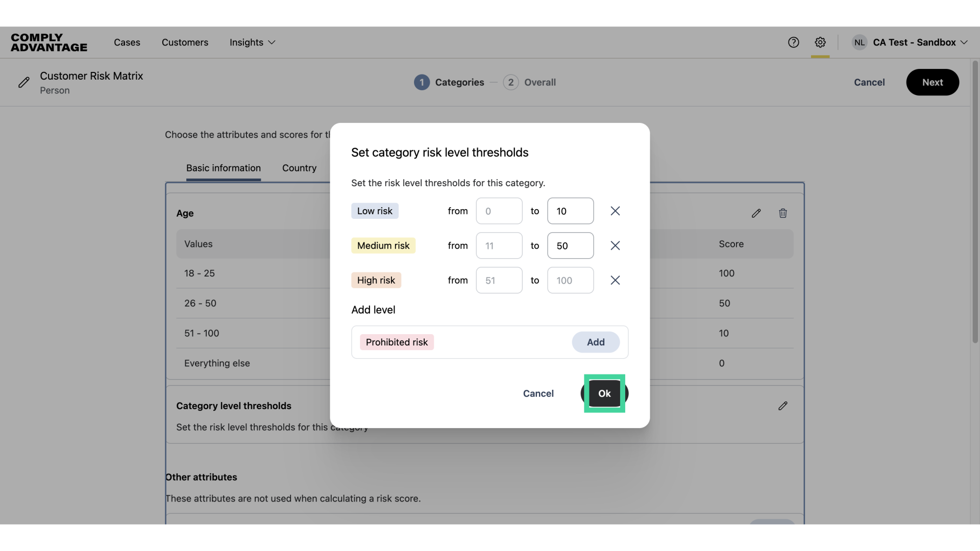Click the Medium risk 'to' field
The height and width of the screenshot is (551, 980).
click(x=570, y=246)
